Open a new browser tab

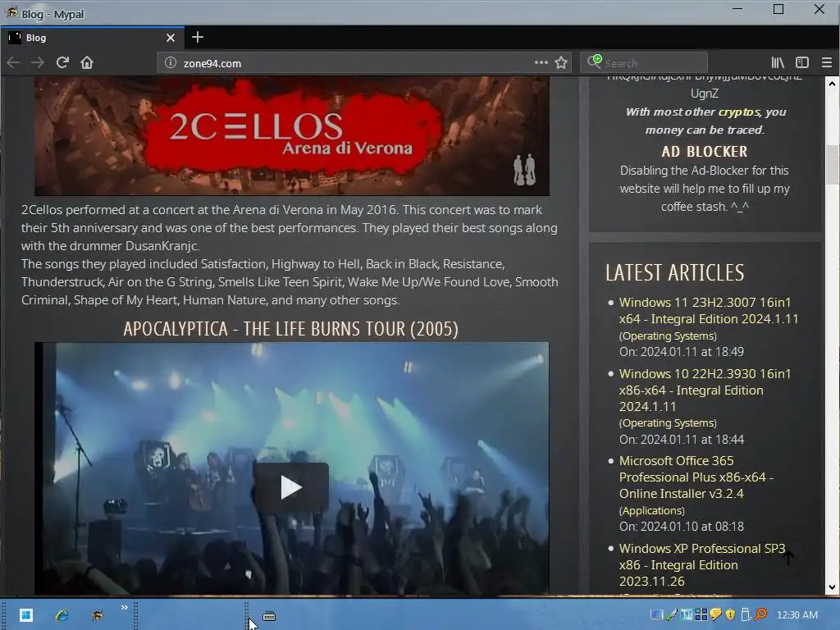pyautogui.click(x=198, y=37)
